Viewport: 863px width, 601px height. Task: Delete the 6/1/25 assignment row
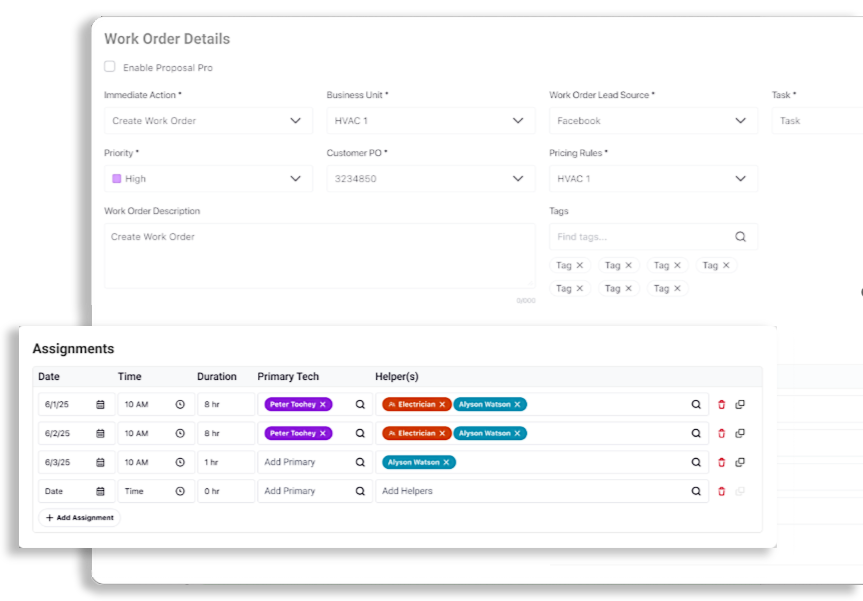pos(722,405)
